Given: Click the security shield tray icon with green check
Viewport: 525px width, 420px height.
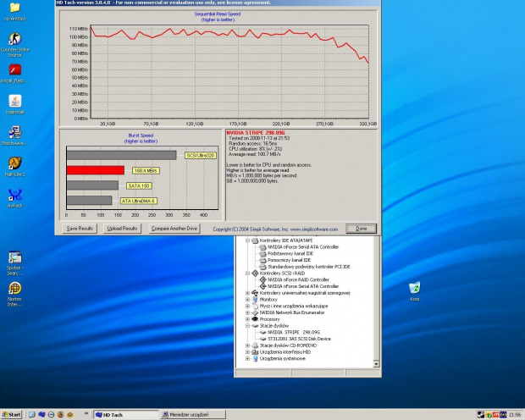Looking at the screenshot, I should coord(489,415).
